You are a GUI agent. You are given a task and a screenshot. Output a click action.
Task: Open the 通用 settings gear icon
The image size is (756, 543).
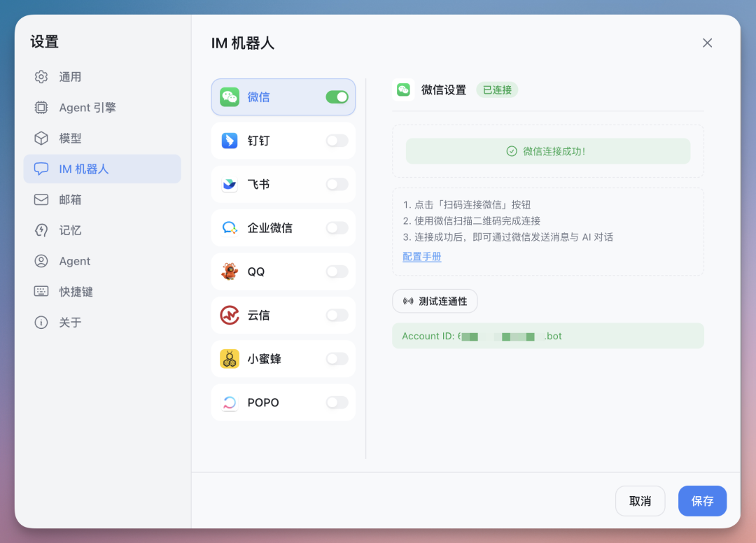tap(41, 77)
